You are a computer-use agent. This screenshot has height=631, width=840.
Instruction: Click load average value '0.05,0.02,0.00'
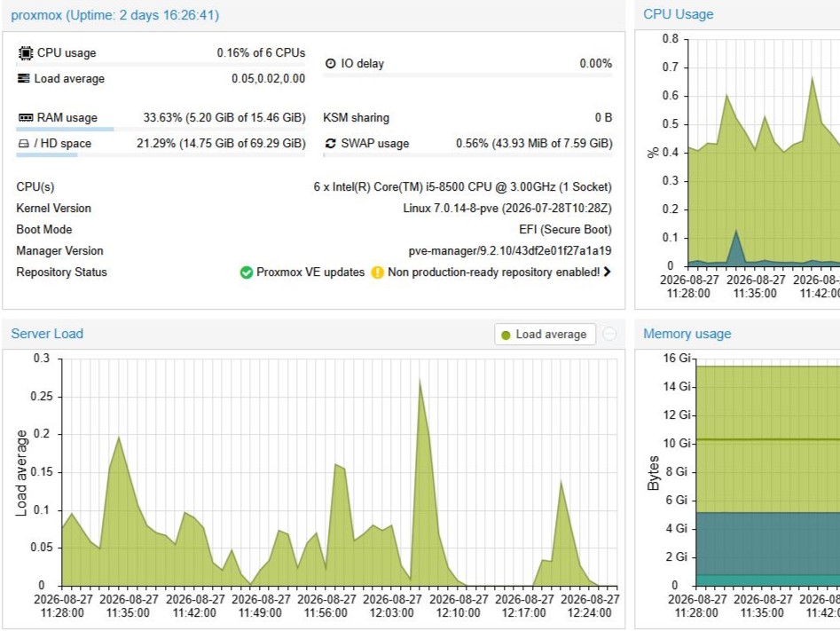pos(269,79)
